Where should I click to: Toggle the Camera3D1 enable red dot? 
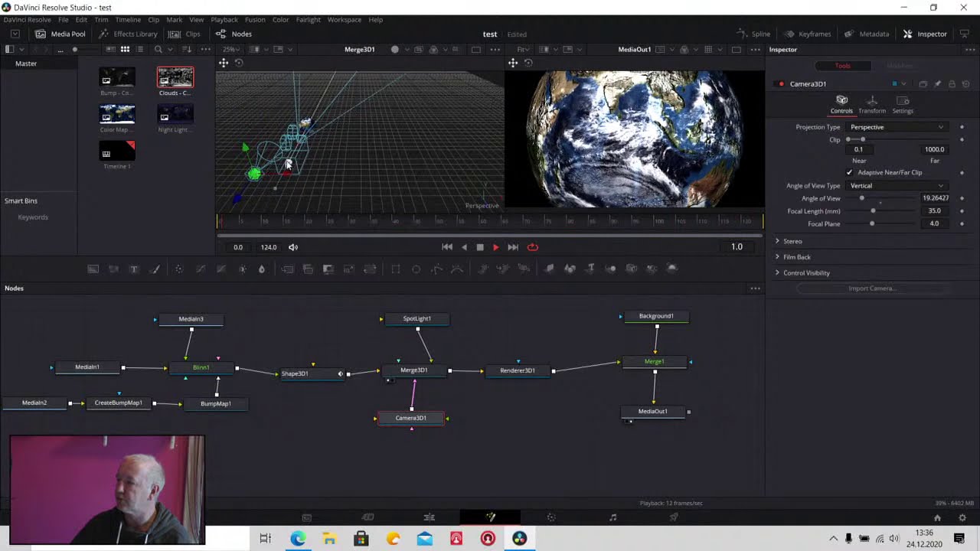(781, 84)
